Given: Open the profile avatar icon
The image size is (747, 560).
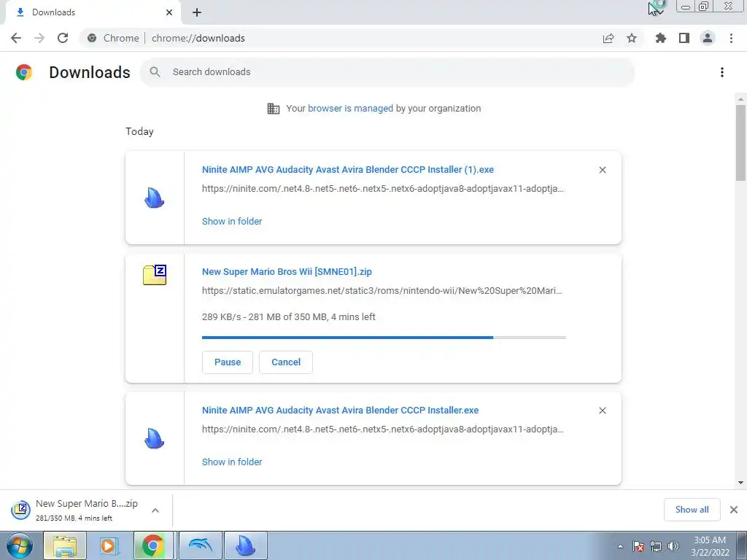Looking at the screenshot, I should pyautogui.click(x=708, y=38).
